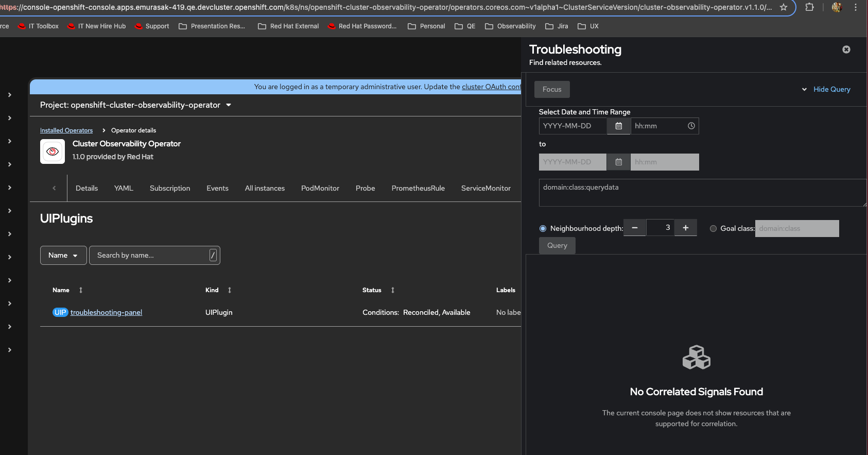Image resolution: width=868 pixels, height=455 pixels.
Task: Open the start date calendar picker
Action: (x=618, y=126)
